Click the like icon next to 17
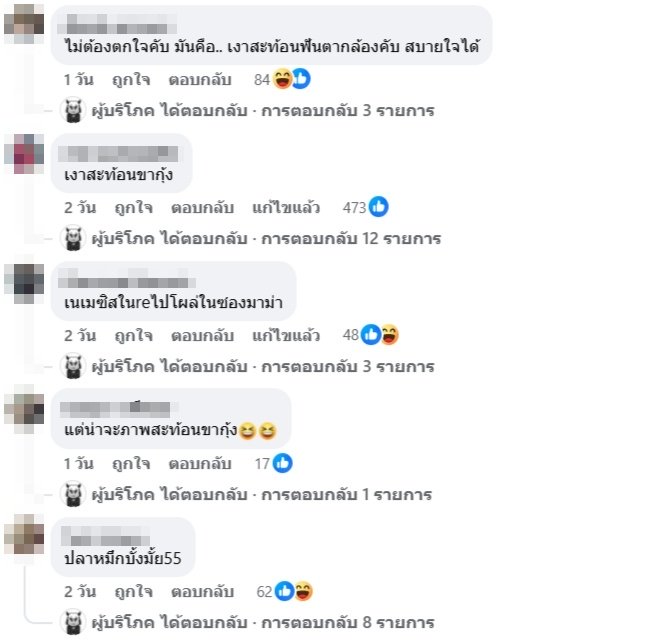 click(282, 463)
